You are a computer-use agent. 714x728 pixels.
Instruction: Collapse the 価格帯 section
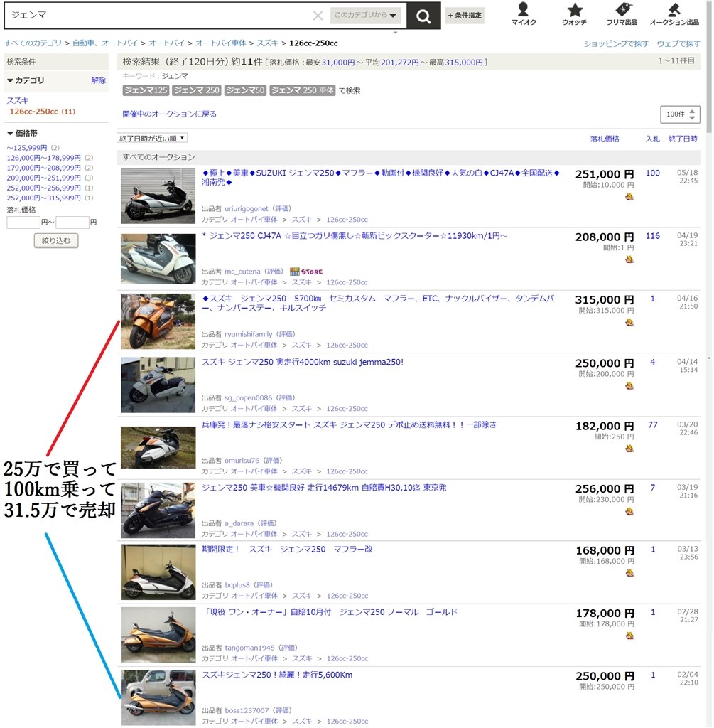(22, 133)
